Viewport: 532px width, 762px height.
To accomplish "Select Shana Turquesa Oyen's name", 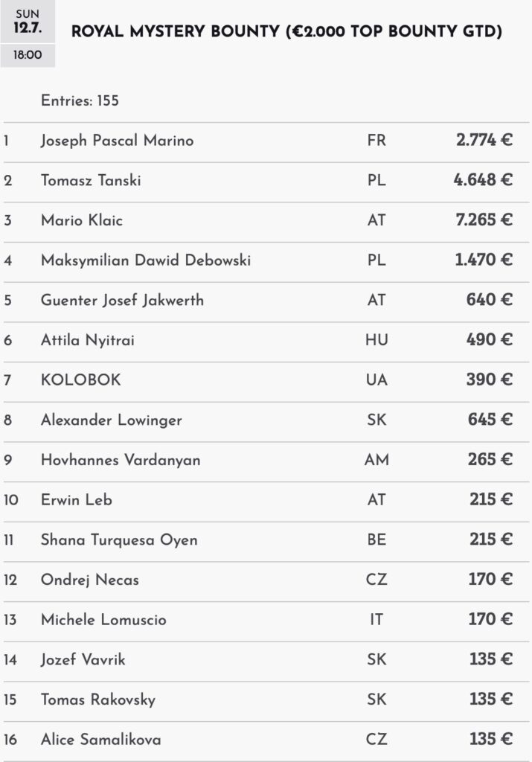I will click(x=119, y=540).
